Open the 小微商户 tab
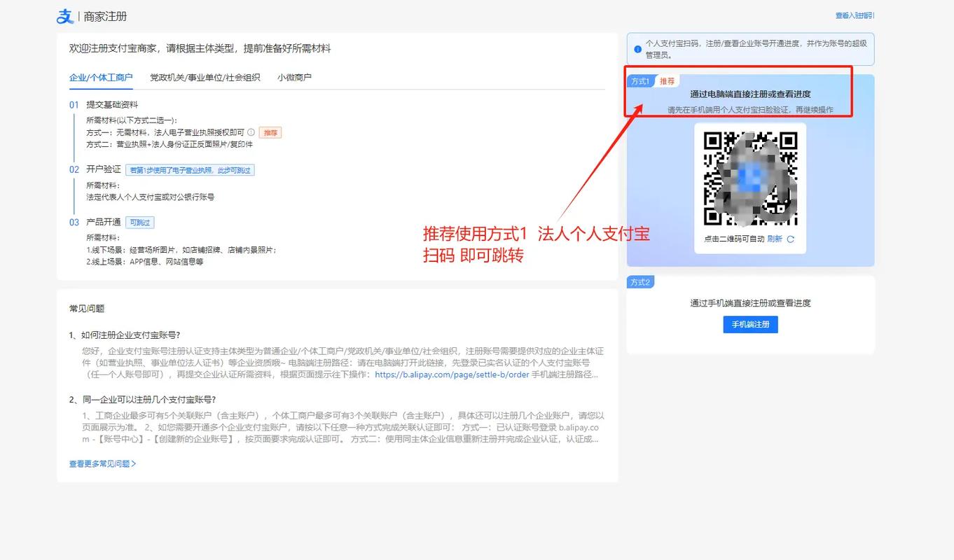954x560 pixels. [294, 78]
